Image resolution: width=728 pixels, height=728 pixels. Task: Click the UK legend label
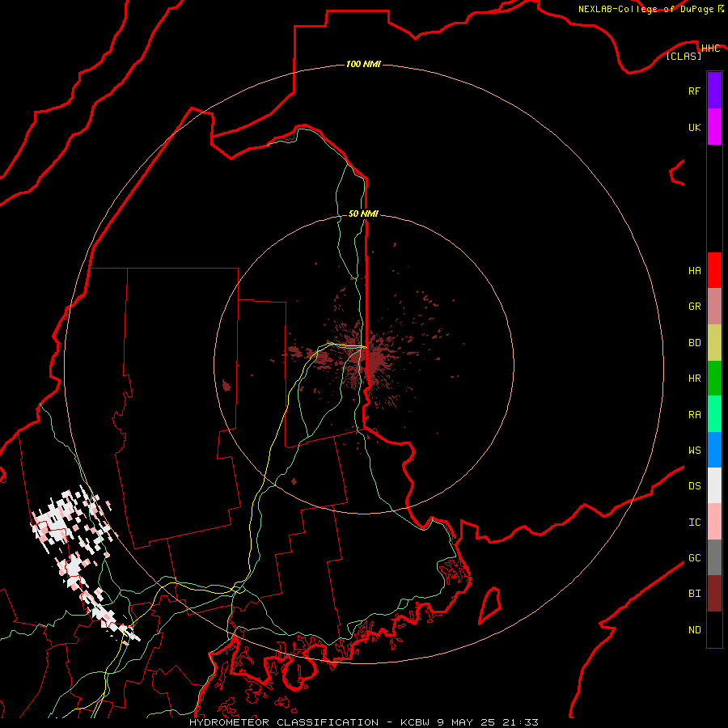tap(694, 127)
